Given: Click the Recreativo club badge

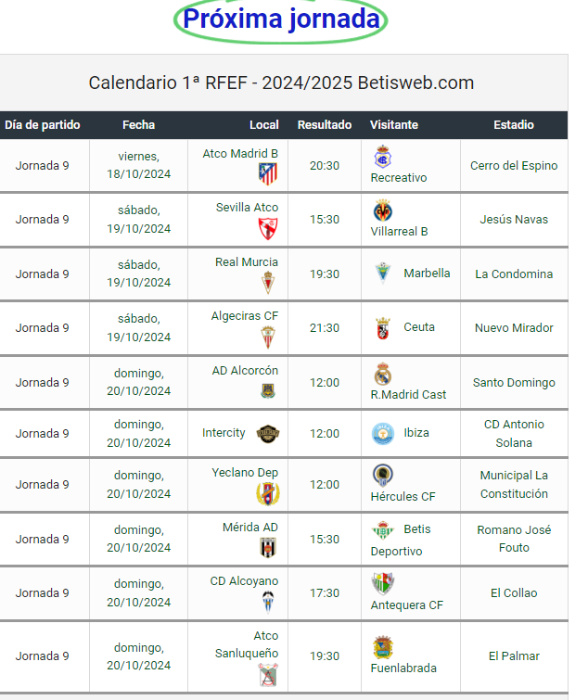Looking at the screenshot, I should pyautogui.click(x=383, y=157).
